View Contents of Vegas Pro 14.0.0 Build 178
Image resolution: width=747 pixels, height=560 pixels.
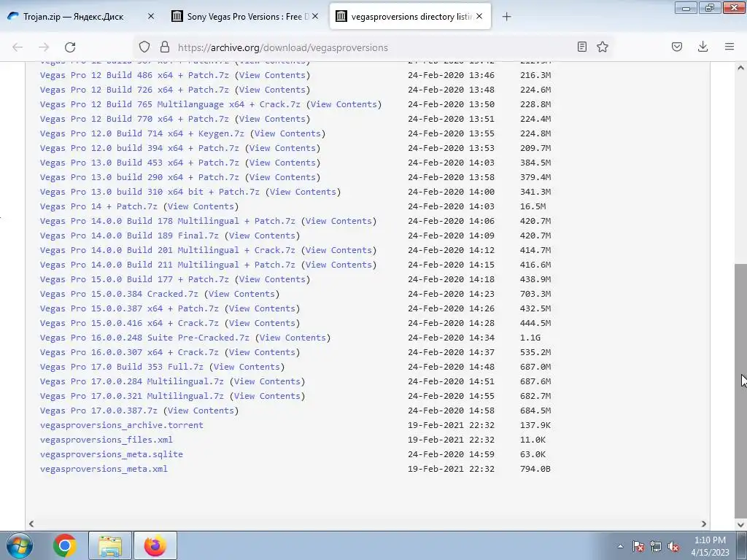tap(338, 221)
